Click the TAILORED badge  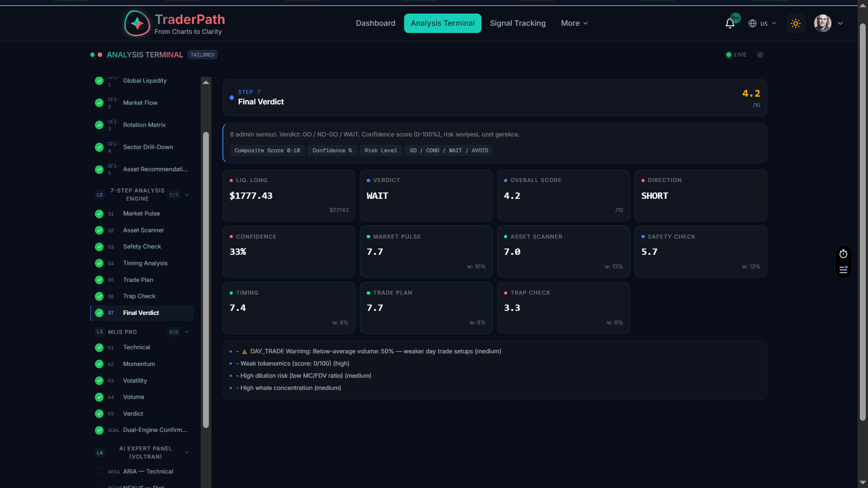203,55
